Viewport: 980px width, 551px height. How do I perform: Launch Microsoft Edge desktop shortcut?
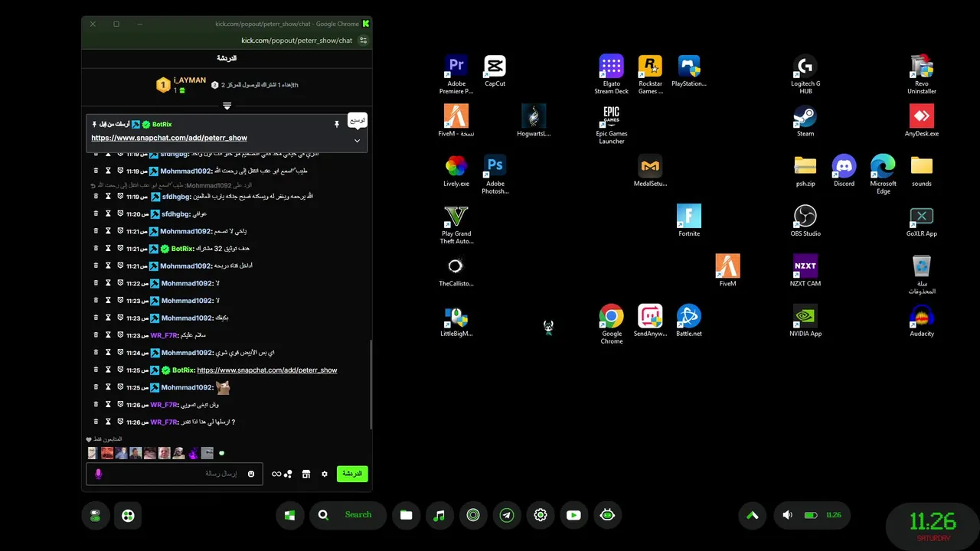(x=883, y=174)
